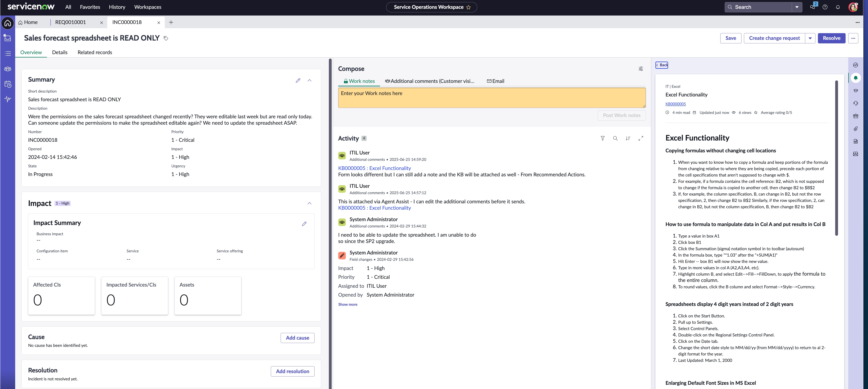Click the Resolve button
Screen dimensions: 868x389
(x=831, y=38)
